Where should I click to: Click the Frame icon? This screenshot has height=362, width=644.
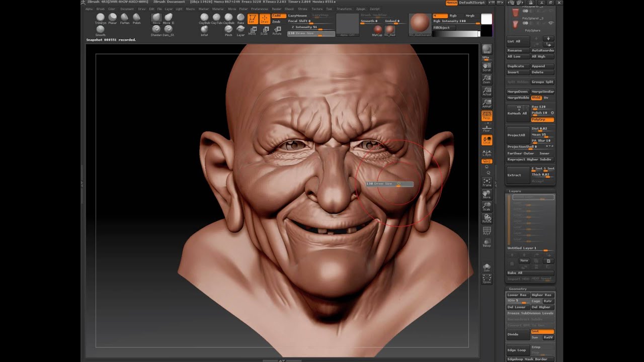487,182
